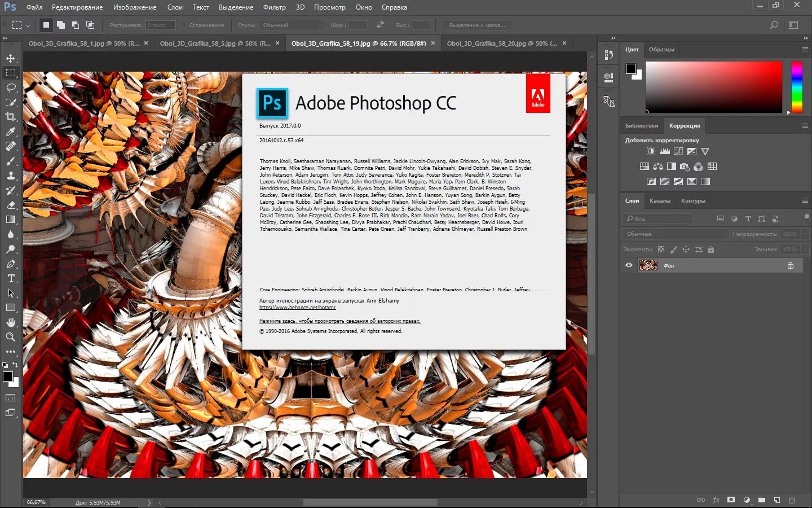Swap the Шир. and Выс. values
Screen dimensions: 812x508
click(380, 25)
